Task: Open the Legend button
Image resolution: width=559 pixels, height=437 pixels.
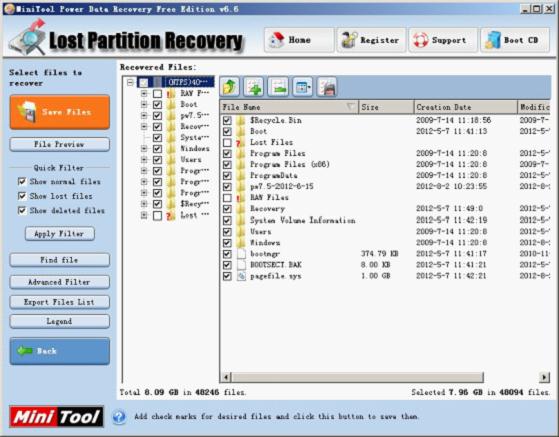Action: pyautogui.click(x=60, y=321)
